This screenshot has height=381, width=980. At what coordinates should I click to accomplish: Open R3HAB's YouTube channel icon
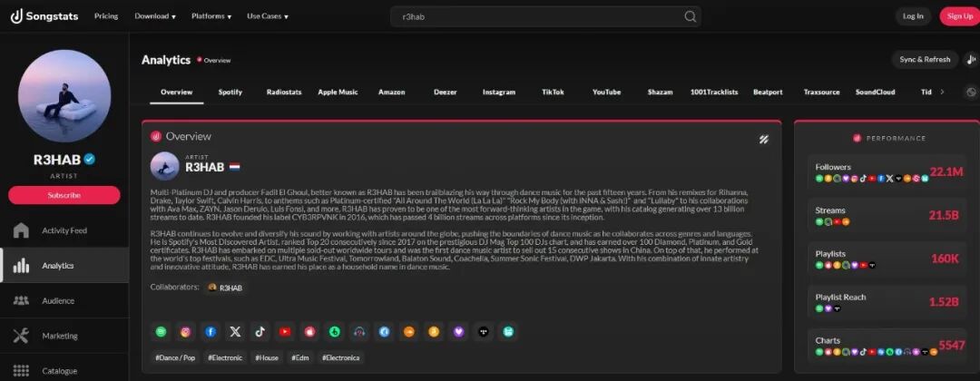click(285, 332)
